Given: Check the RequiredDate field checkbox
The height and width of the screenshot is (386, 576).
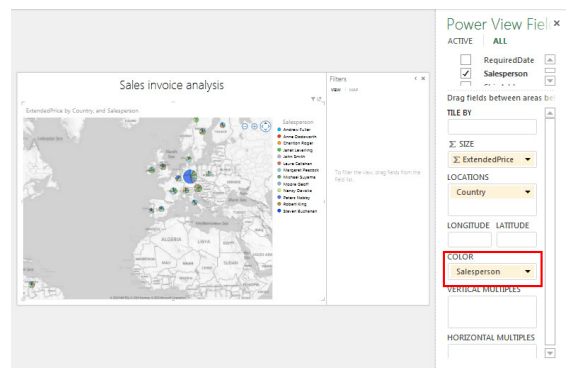Looking at the screenshot, I should click(465, 59).
